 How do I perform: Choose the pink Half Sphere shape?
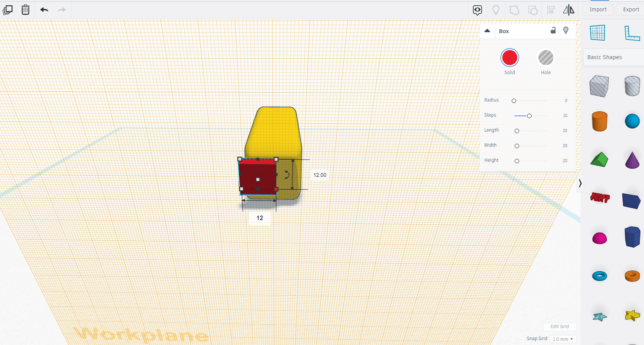pos(599,238)
